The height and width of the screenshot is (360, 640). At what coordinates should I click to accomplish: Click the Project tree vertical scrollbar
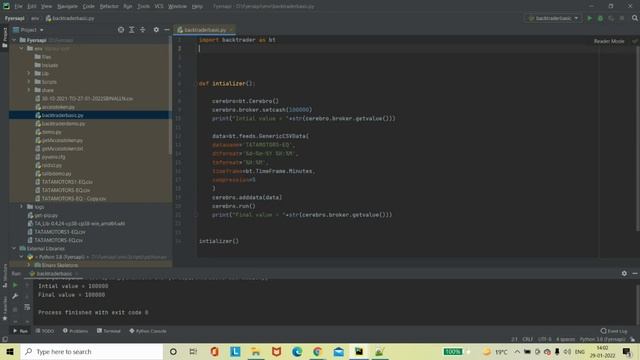170,96
